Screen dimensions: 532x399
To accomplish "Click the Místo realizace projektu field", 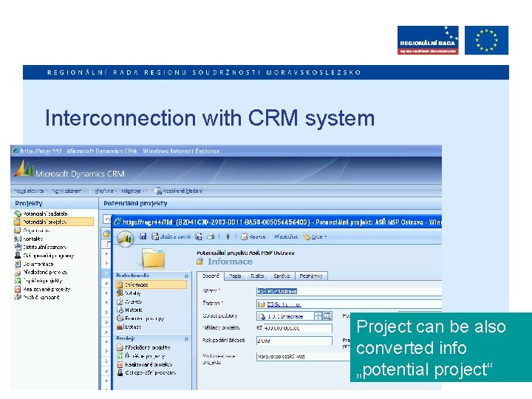I will tap(304, 357).
